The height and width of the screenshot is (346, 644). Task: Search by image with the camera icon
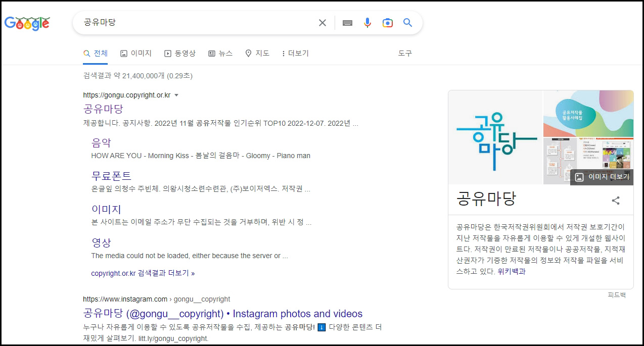[x=388, y=23]
